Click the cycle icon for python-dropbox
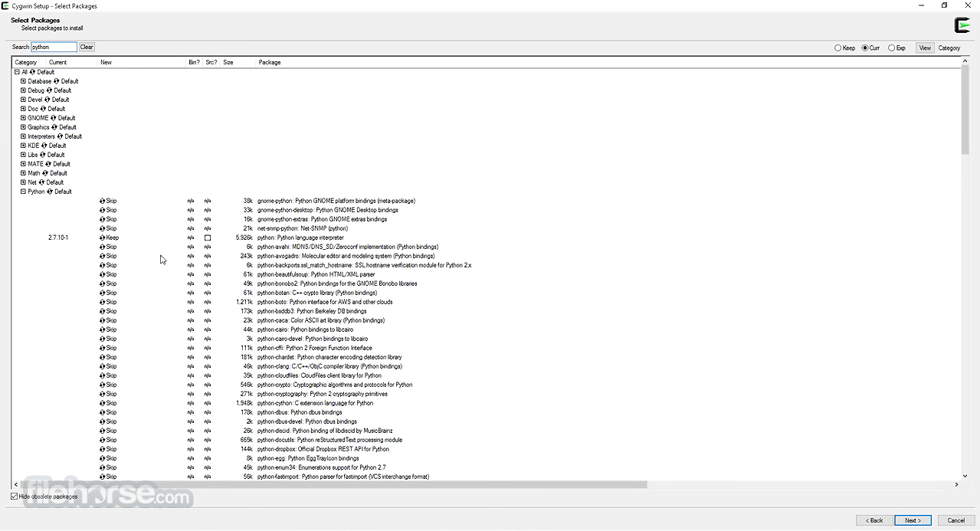This screenshot has height=531, width=980. coord(103,449)
